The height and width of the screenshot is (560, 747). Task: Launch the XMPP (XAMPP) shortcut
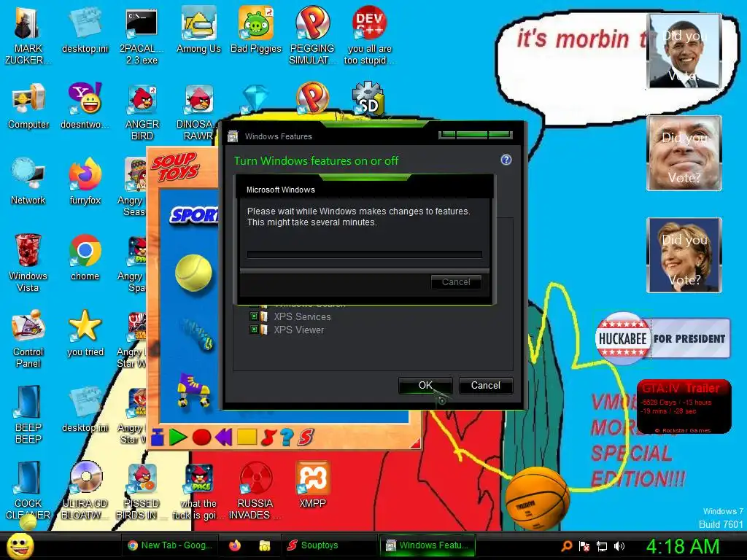pyautogui.click(x=312, y=485)
